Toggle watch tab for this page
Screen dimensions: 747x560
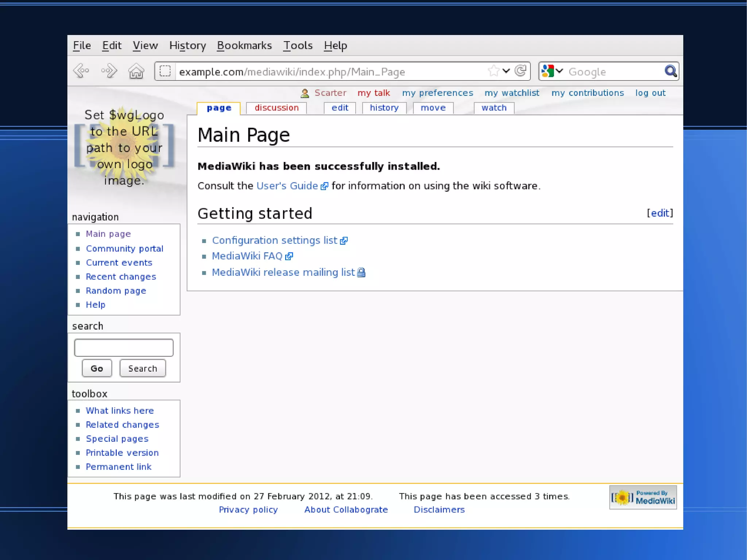click(494, 108)
